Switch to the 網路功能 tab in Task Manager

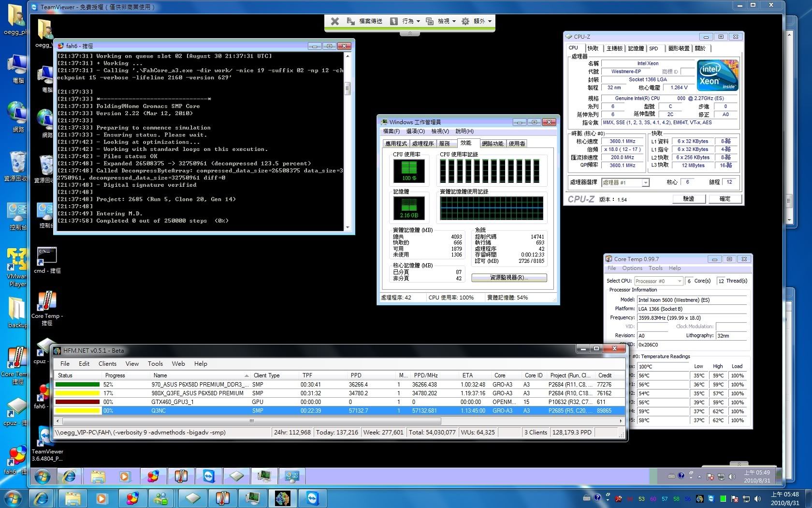tap(493, 144)
